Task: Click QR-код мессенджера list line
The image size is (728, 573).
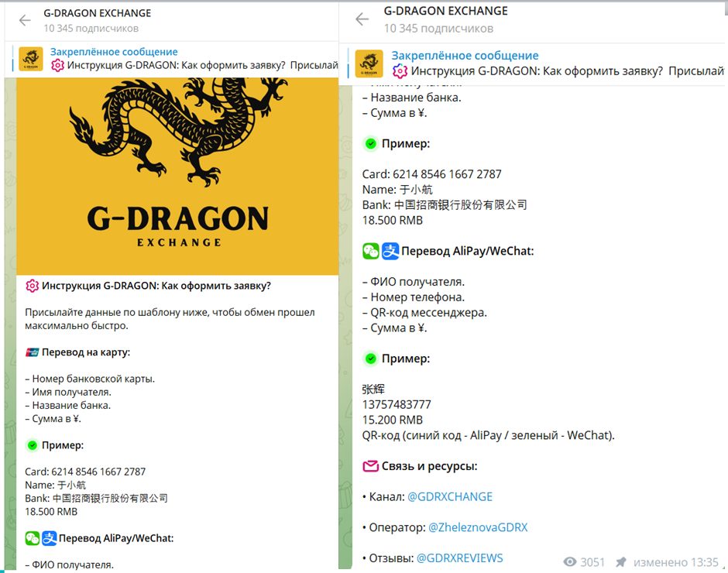Action: 425,313
